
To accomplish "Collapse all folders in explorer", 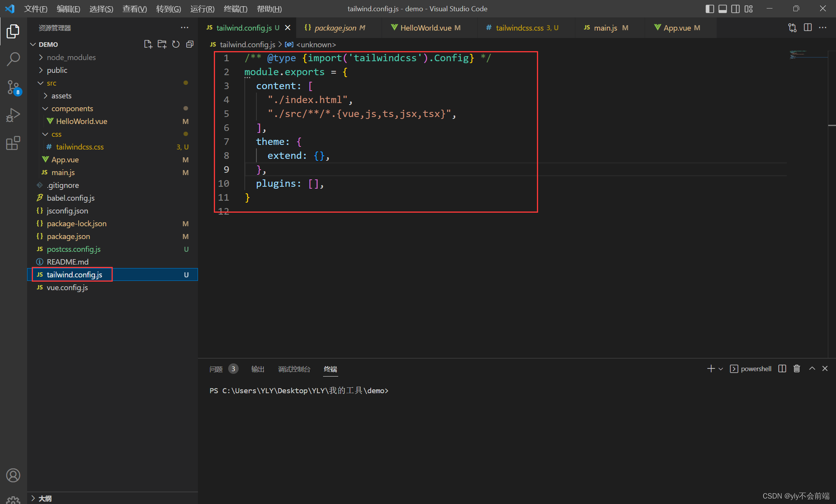I will pos(190,44).
